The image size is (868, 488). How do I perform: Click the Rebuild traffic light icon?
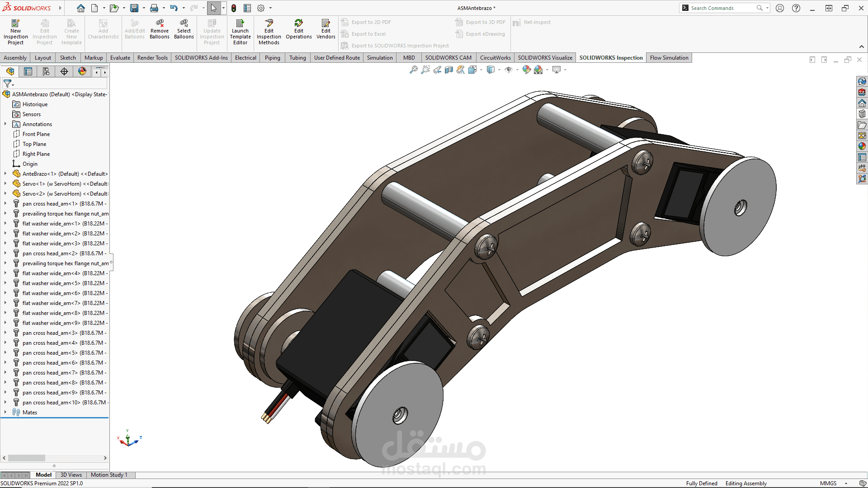234,8
